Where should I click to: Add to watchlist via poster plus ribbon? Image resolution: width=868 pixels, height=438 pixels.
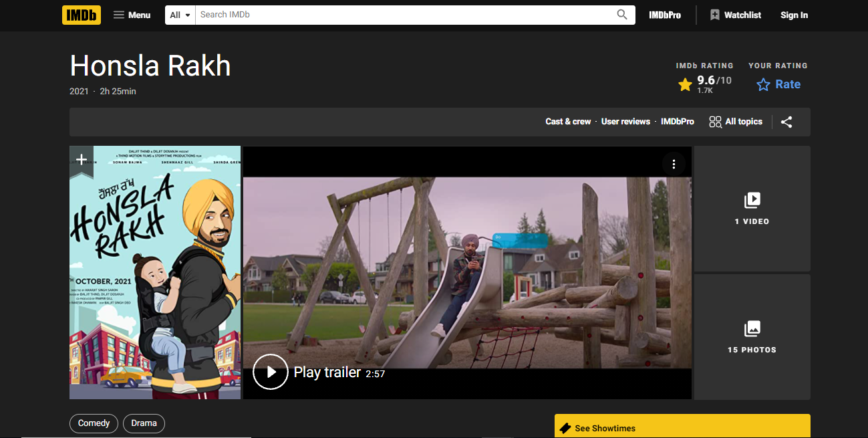82,160
